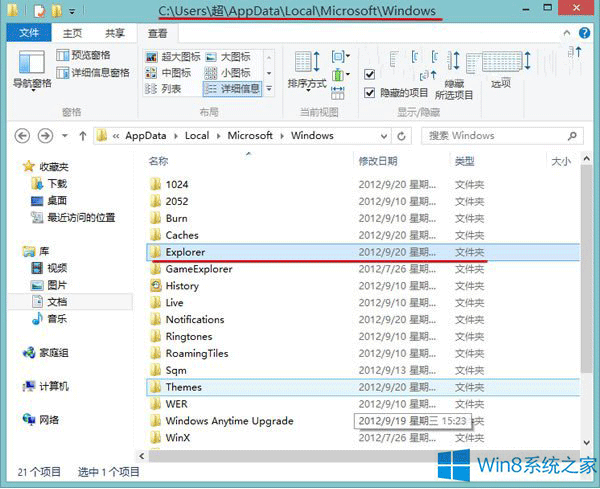Screen dimensions: 600x489
Task: Sort by the 类型 column header
Action: 464,161
